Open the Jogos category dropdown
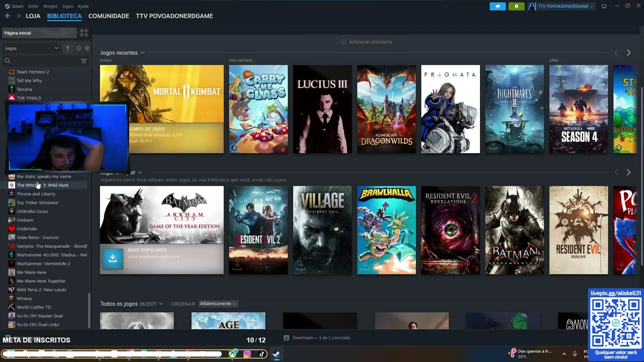This screenshot has width=644, height=362. coord(31,48)
